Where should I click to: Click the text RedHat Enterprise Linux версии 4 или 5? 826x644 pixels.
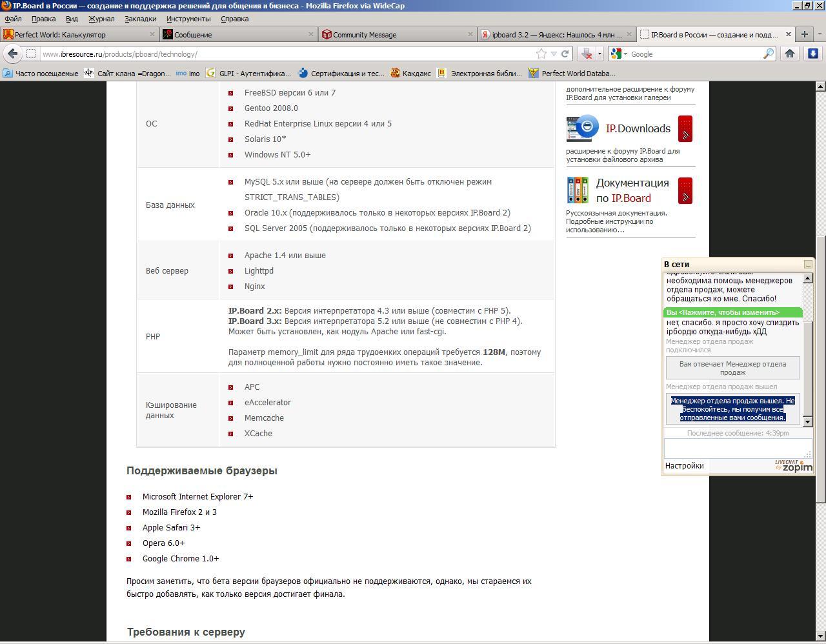pyautogui.click(x=318, y=124)
